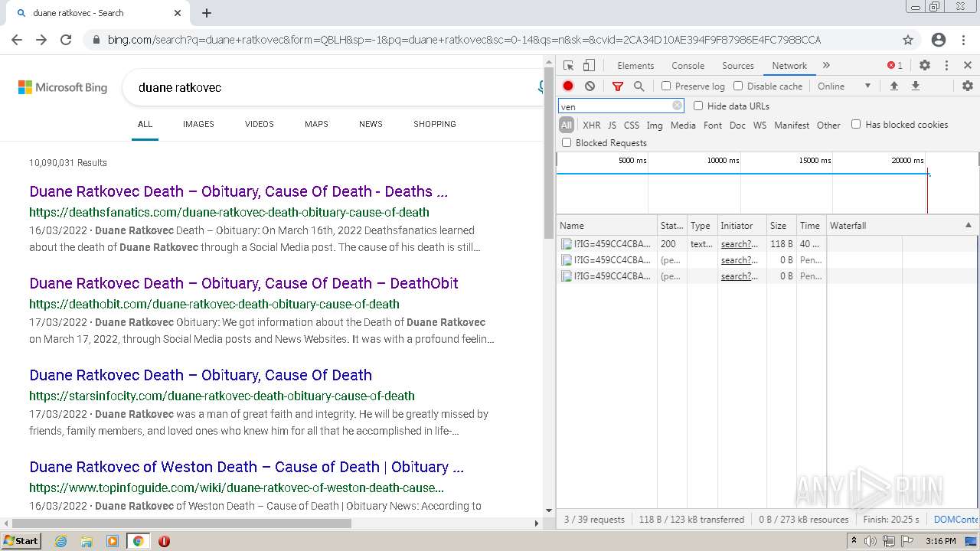This screenshot has height=551, width=980.
Task: Bookmark this page with star icon
Action: pos(908,40)
